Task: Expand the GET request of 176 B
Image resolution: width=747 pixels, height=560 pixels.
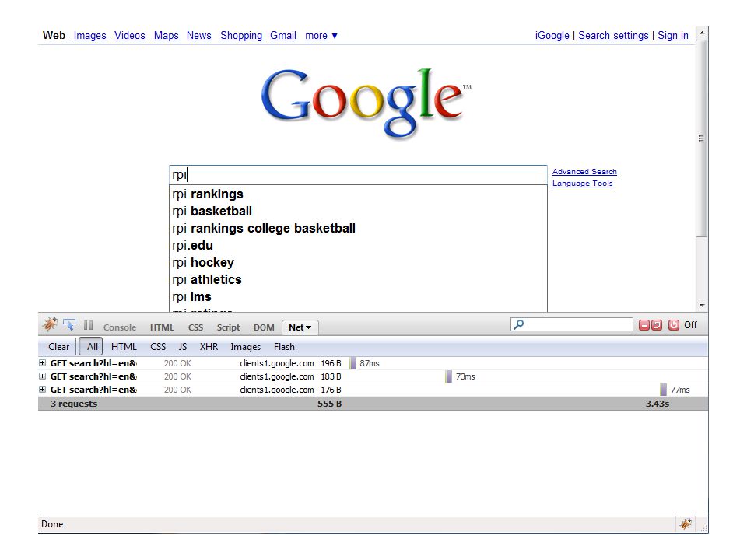Action: click(42, 390)
